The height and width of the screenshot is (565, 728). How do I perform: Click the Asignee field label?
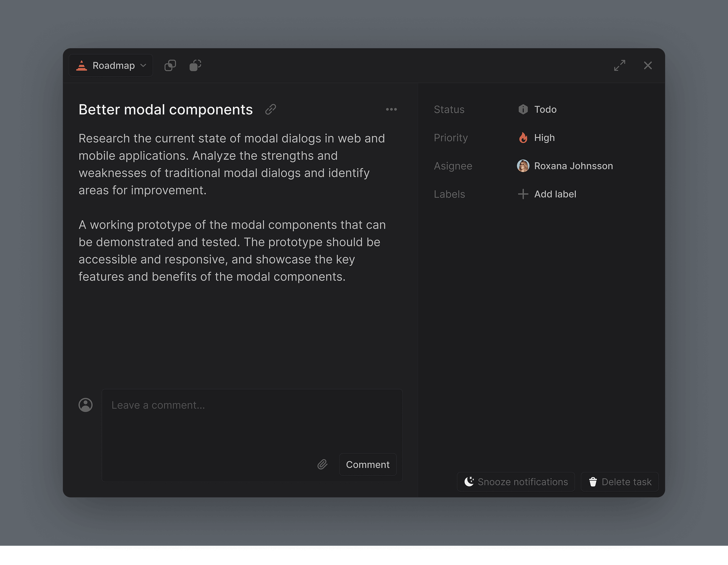pos(453,166)
